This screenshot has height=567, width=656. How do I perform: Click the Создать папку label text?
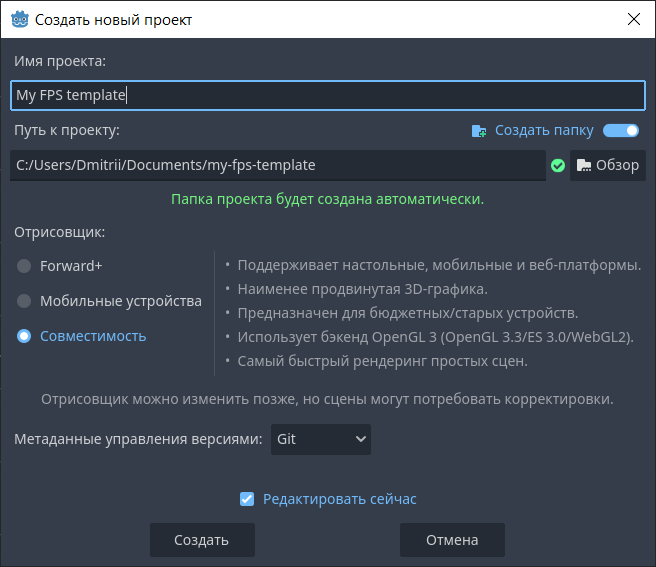pyautogui.click(x=544, y=131)
